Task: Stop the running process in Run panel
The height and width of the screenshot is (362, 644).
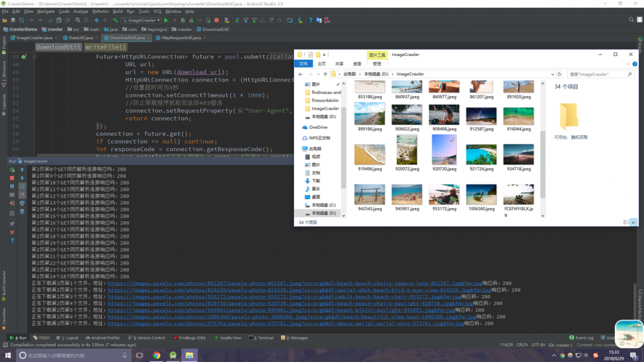Action: [x=12, y=178]
